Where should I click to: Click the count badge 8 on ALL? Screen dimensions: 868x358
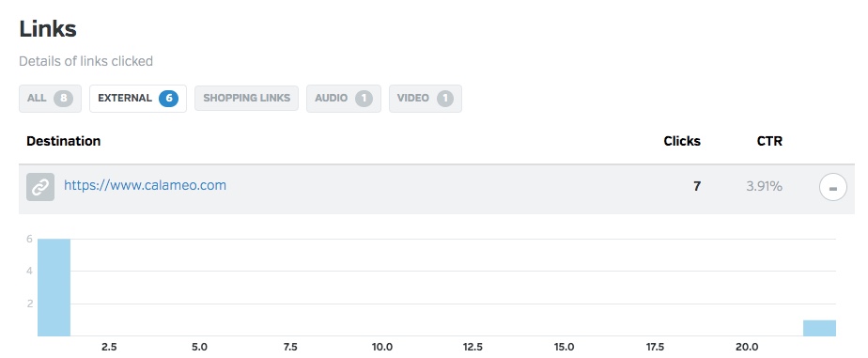point(64,99)
